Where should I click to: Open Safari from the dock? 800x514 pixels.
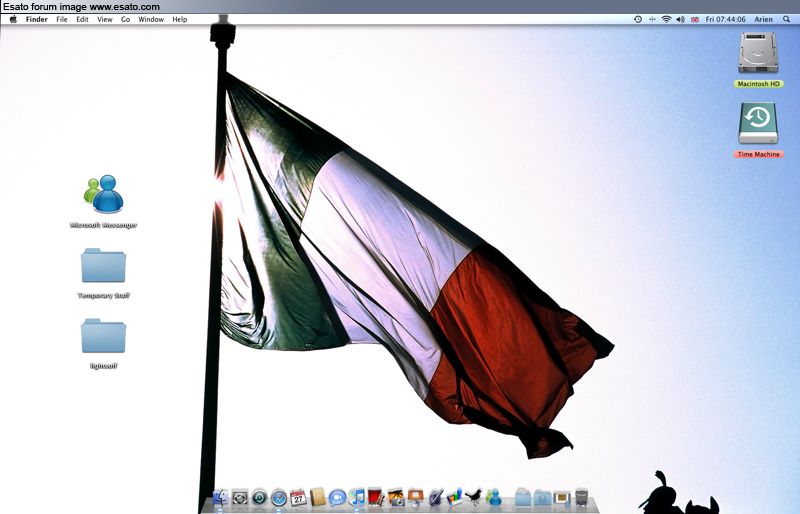pyautogui.click(x=279, y=497)
